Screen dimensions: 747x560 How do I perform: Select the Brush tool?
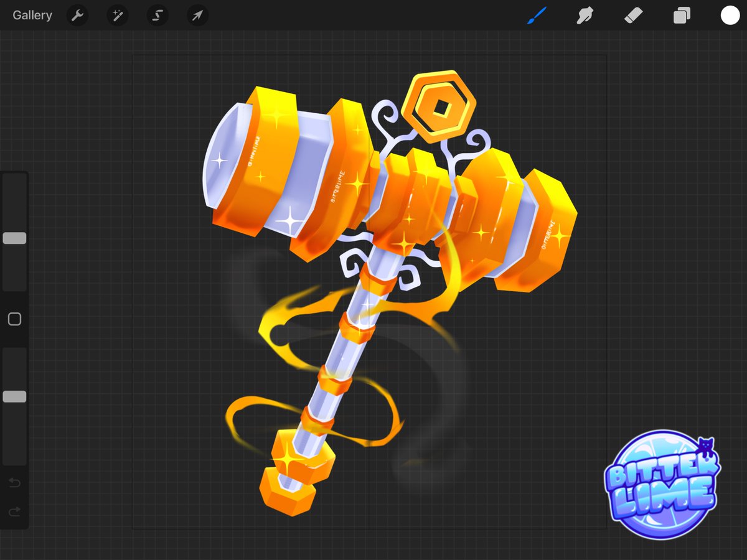pos(536,16)
